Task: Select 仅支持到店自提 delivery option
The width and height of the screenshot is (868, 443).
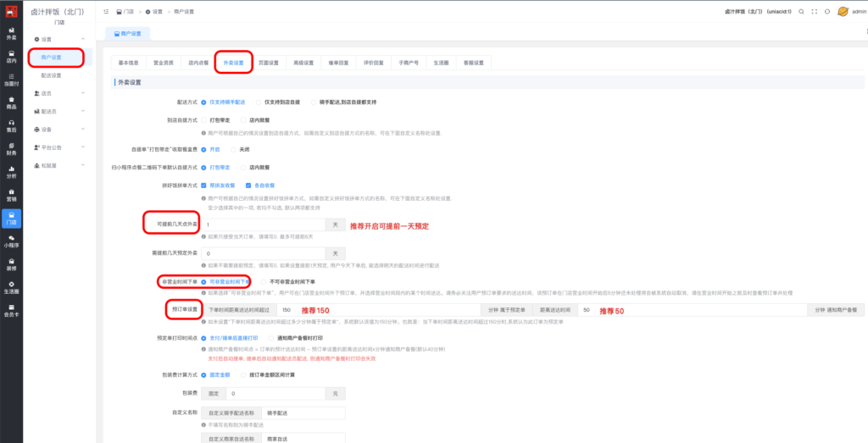Action: click(278, 102)
